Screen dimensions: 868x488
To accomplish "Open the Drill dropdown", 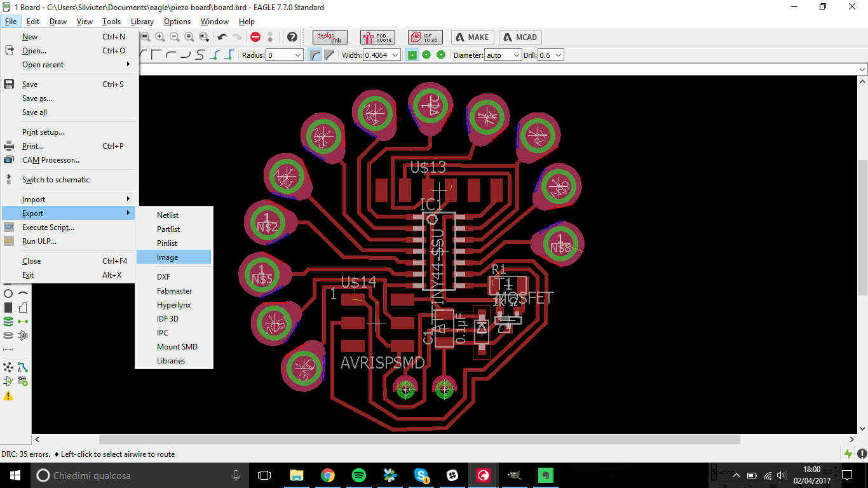I will point(559,55).
